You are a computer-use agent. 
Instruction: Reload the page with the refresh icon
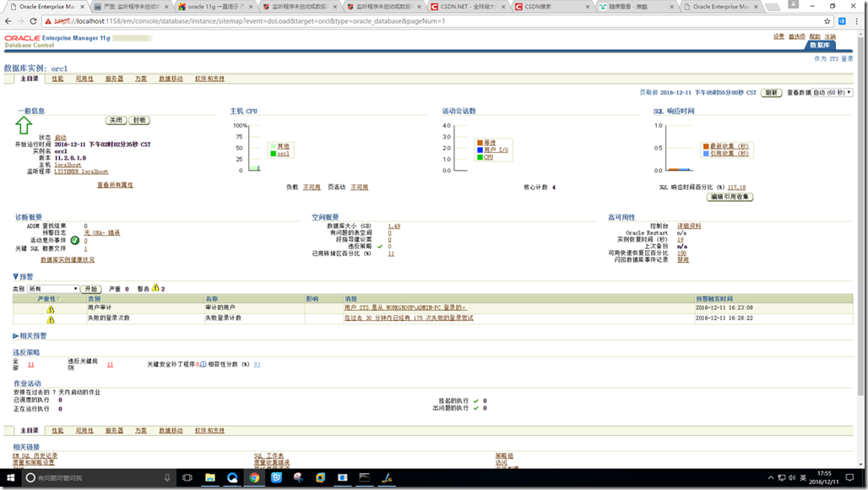click(33, 21)
